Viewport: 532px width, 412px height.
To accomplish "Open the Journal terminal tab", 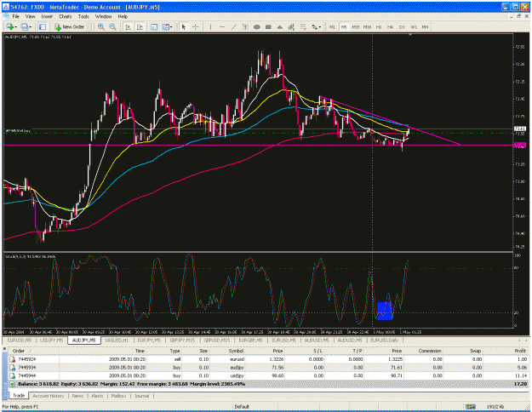I will [x=141, y=396].
